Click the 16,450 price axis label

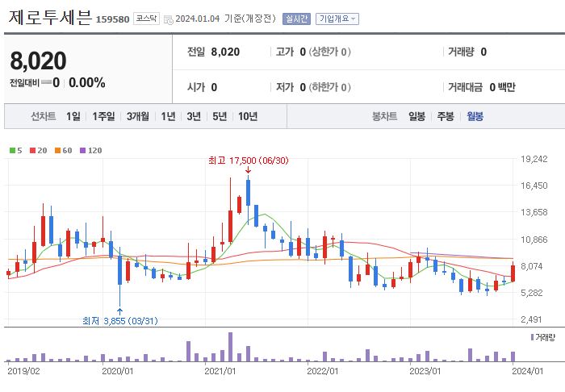[x=534, y=186]
